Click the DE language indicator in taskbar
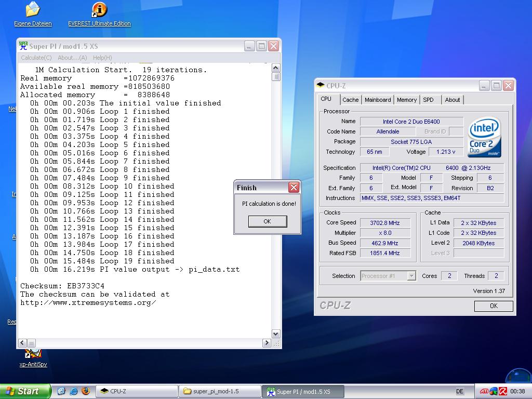Viewport: 532px width, 399px height. (459, 391)
